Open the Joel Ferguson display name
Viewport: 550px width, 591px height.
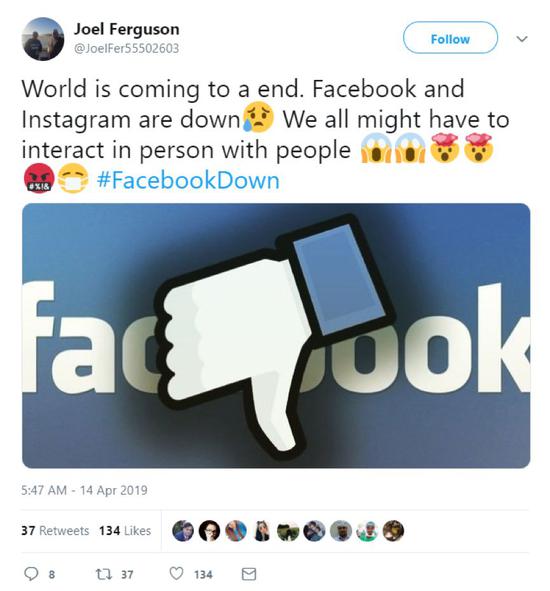[126, 29]
